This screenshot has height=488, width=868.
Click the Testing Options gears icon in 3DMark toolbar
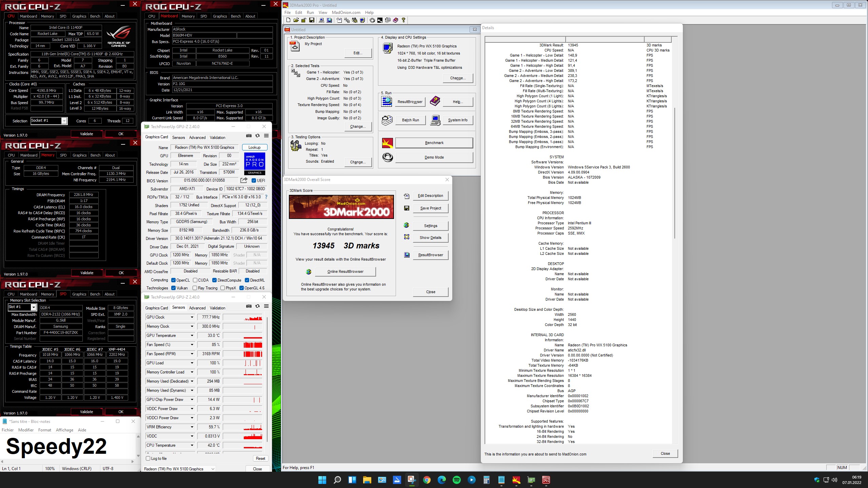(x=355, y=20)
